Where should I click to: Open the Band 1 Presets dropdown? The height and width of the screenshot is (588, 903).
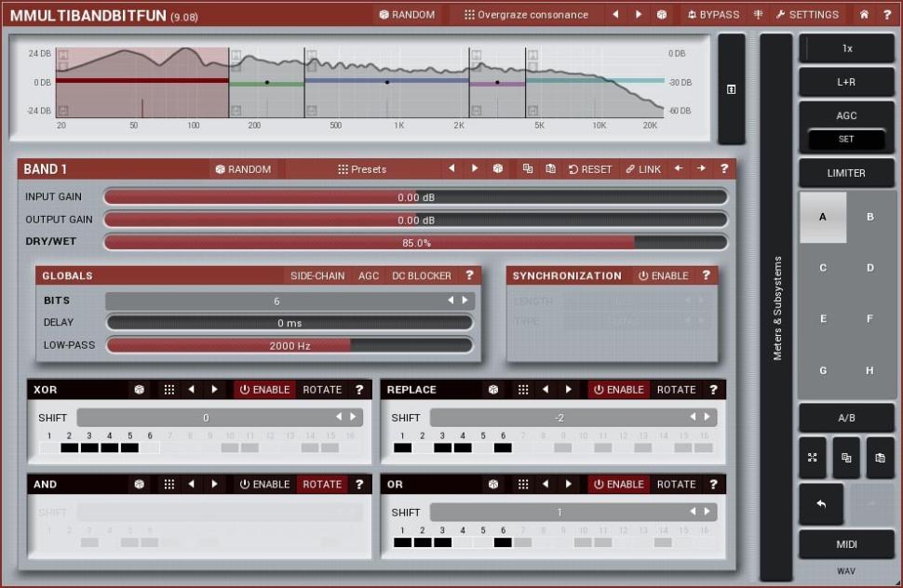362,169
